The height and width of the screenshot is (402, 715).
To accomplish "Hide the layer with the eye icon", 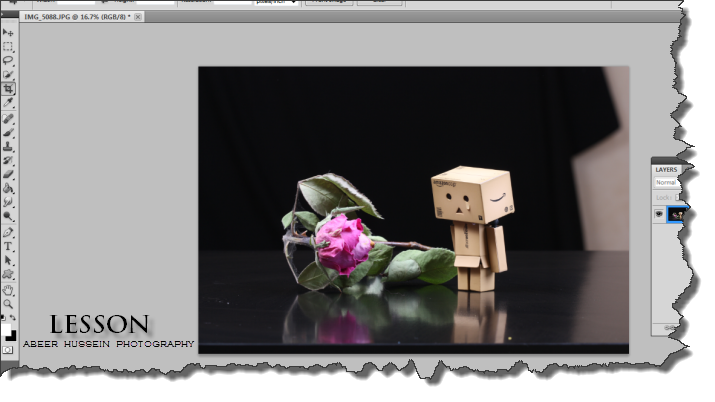I will [658, 214].
